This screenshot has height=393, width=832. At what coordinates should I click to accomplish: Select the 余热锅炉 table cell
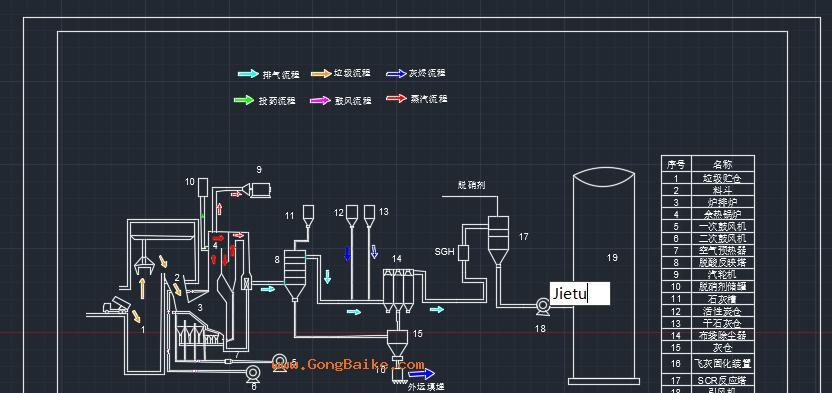pos(722,215)
